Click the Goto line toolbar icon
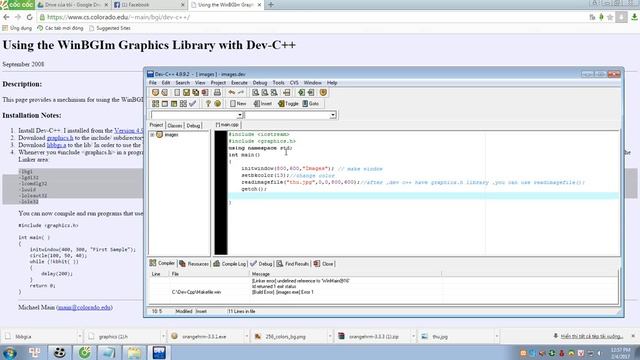 click(x=287, y=93)
